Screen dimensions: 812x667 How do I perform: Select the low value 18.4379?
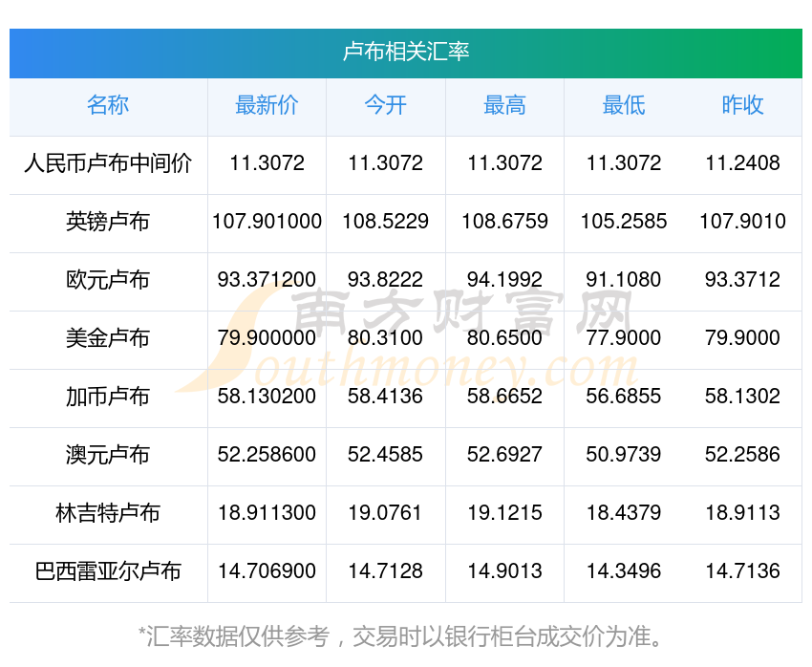(x=624, y=513)
